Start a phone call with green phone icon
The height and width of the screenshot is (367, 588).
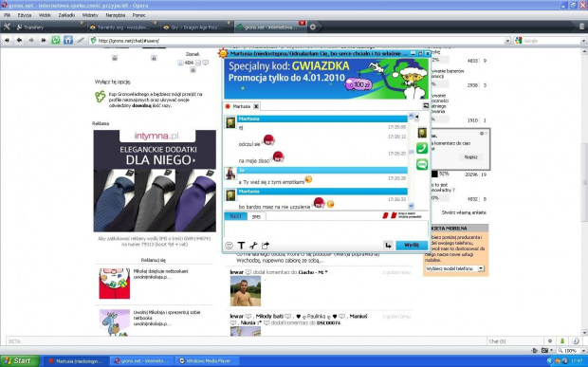point(422,148)
